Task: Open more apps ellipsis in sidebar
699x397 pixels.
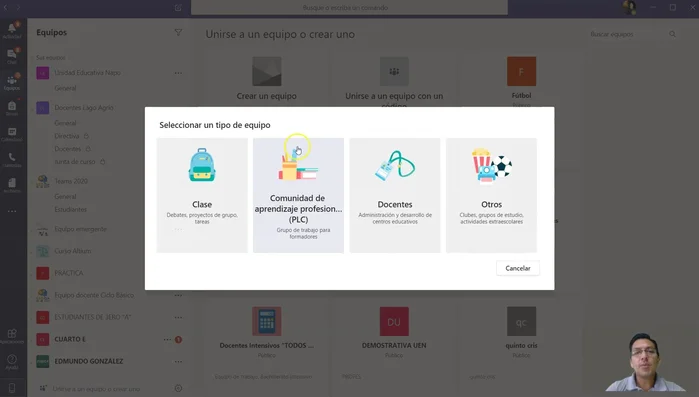Action: 12,211
